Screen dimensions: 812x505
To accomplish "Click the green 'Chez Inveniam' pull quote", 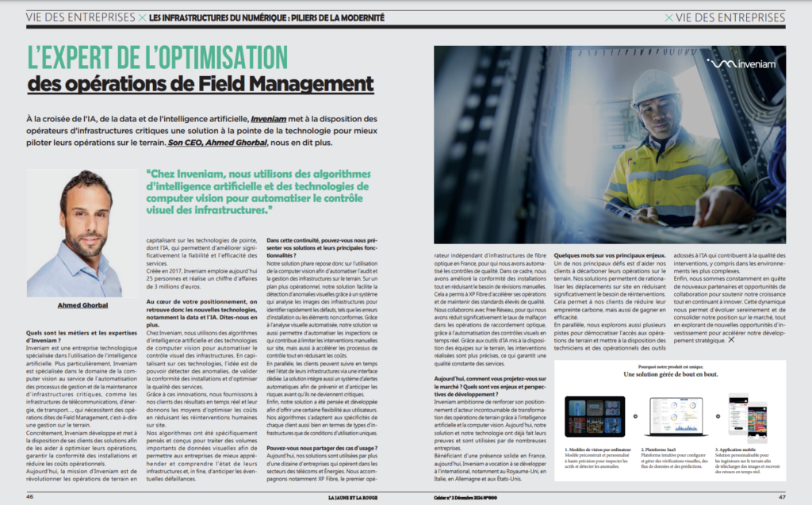I will [259, 192].
